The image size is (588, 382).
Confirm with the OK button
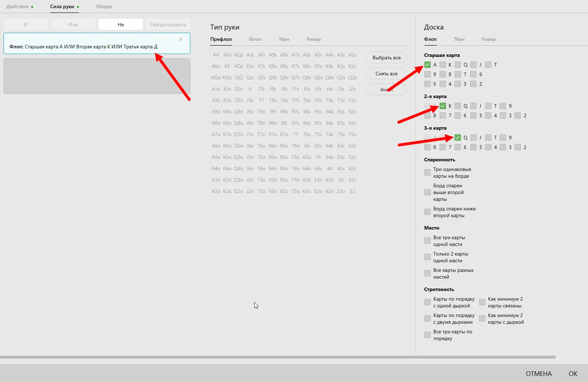pyautogui.click(x=573, y=373)
